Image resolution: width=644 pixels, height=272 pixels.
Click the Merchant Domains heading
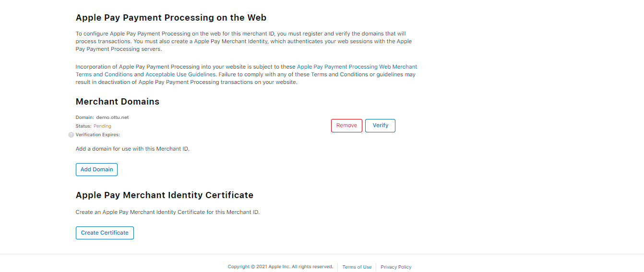(x=118, y=102)
